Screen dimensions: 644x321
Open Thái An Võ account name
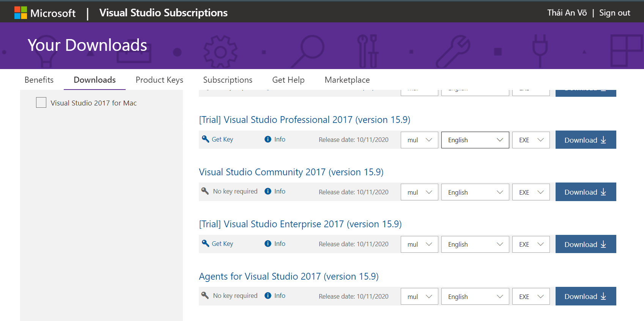[567, 13]
